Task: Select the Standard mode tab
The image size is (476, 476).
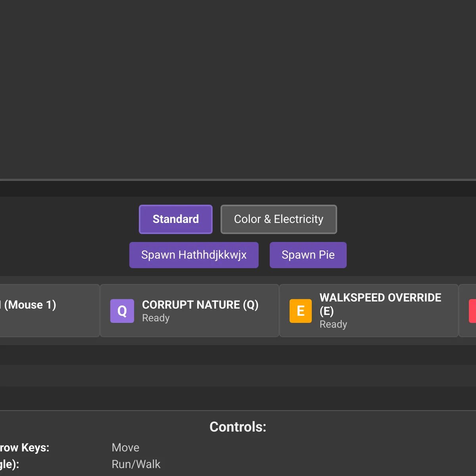Action: 176,219
